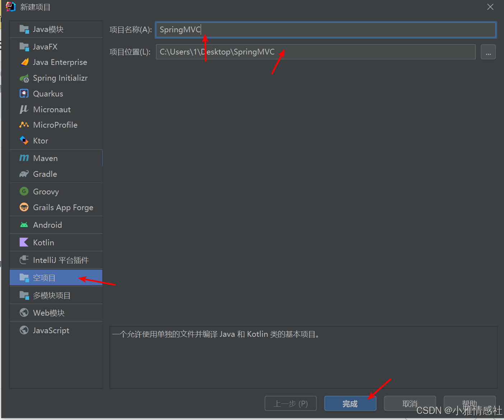Image resolution: width=504 pixels, height=420 pixels.
Task: Choose Grails App Forge entry
Action: (x=56, y=207)
